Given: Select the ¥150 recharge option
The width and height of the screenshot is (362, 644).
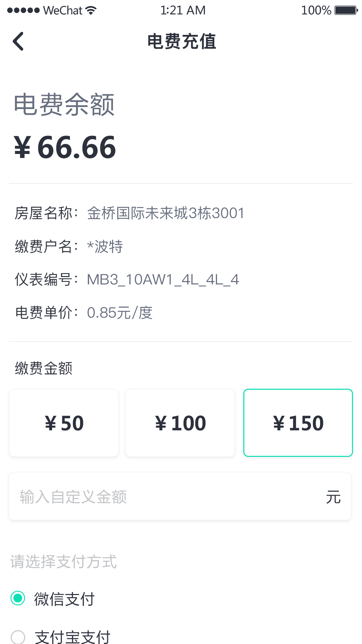Looking at the screenshot, I should [x=298, y=423].
